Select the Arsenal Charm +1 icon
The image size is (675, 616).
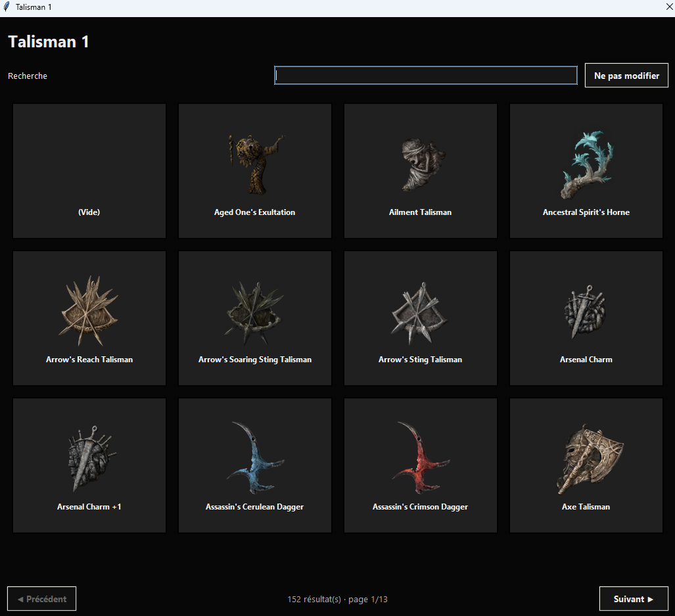coord(92,459)
